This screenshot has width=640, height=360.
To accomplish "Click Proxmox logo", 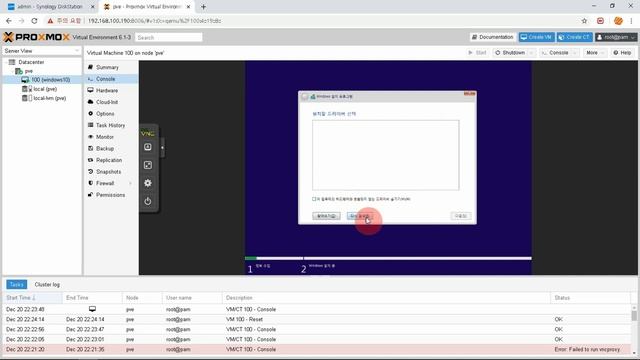I will coord(37,37).
